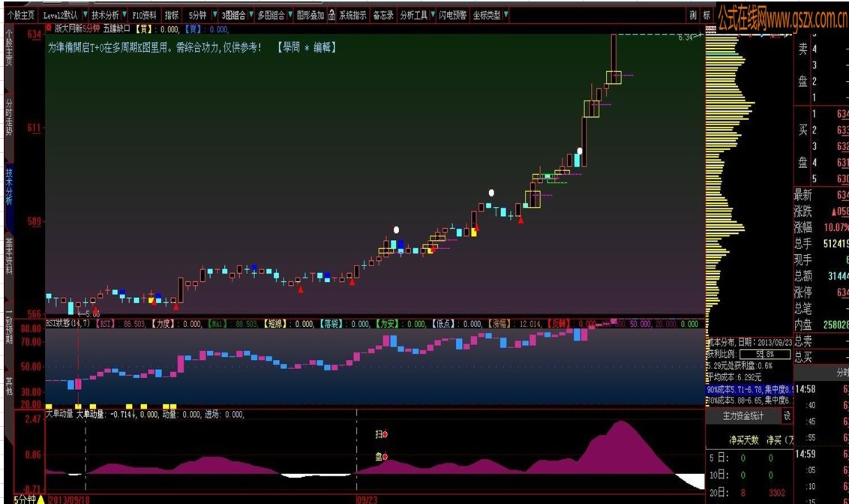Viewport: 849px width, 504px height.
Task: Click the 坐标类型 toolbar button
Action: (x=487, y=15)
